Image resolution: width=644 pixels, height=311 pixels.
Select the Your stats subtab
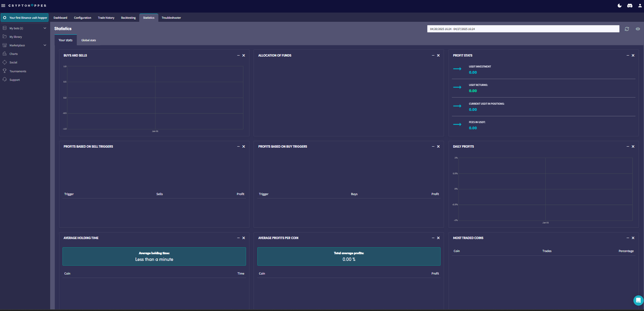(x=66, y=40)
